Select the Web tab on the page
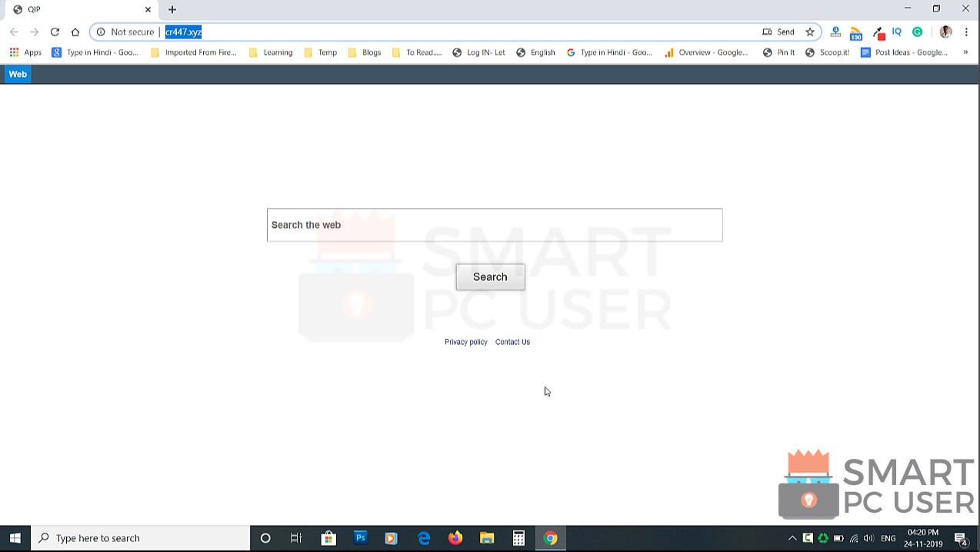This screenshot has height=552, width=980. click(17, 74)
